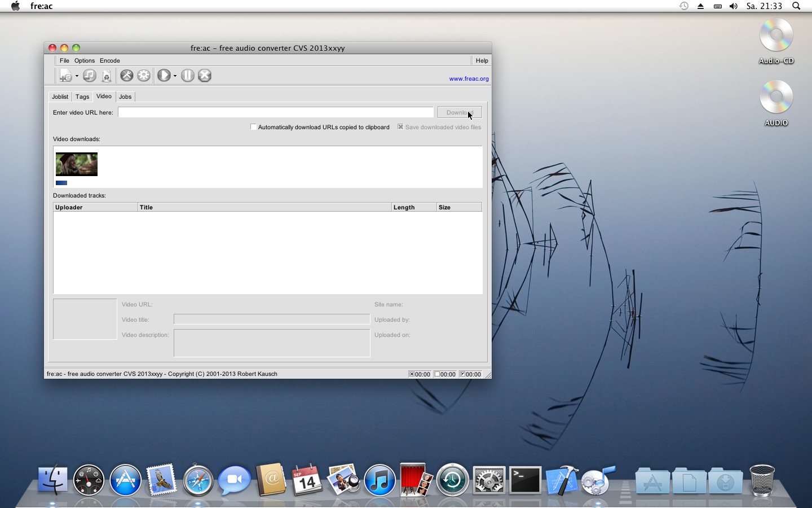This screenshot has width=812, height=508.
Task: Launch App Store from the Dock
Action: (125, 480)
